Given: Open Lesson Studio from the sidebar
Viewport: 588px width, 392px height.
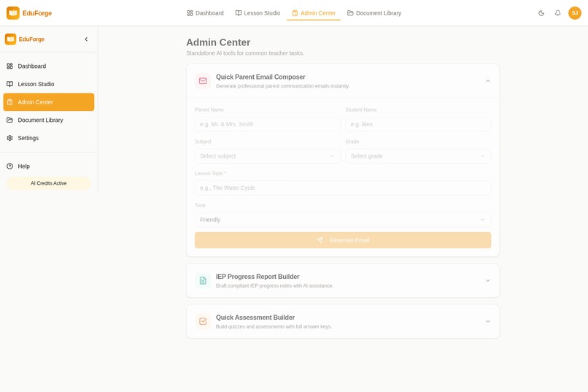Looking at the screenshot, I should pyautogui.click(x=49, y=84).
